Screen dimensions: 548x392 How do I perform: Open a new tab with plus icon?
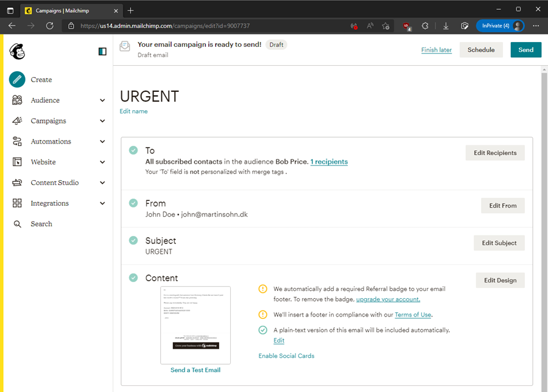(x=130, y=11)
